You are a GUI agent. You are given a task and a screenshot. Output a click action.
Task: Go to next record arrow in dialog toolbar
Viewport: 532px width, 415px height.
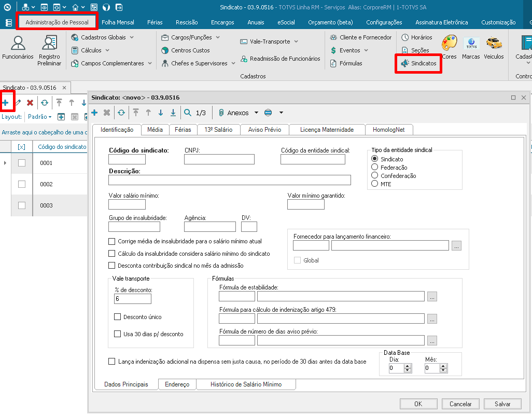161,113
